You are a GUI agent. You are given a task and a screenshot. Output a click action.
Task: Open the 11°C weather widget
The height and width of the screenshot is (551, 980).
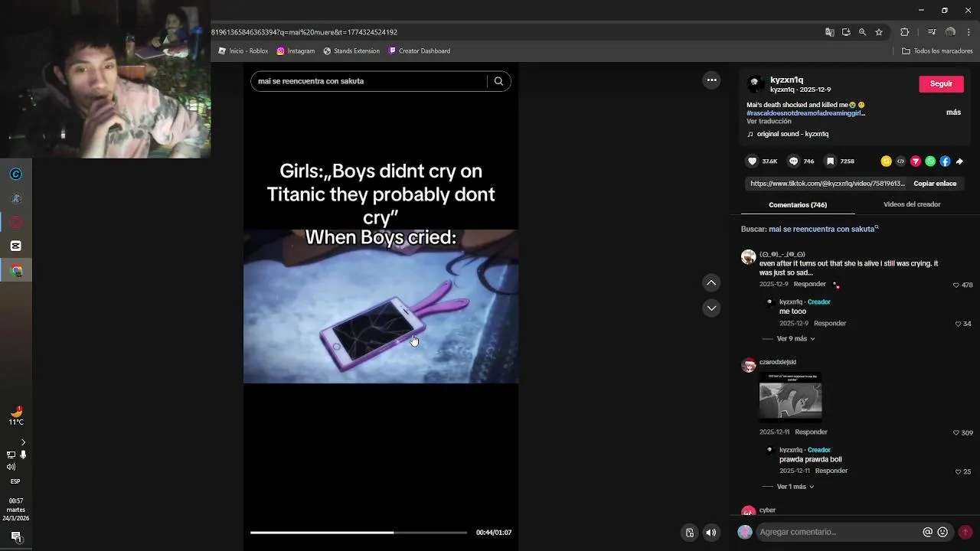pos(16,416)
